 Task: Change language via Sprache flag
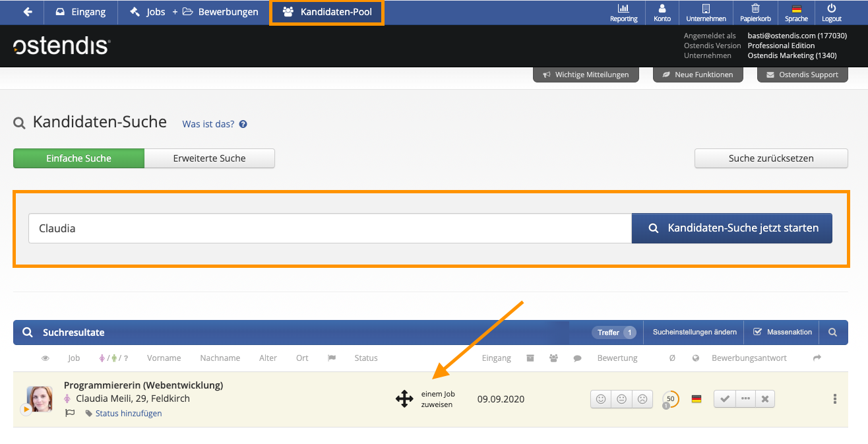point(796,13)
